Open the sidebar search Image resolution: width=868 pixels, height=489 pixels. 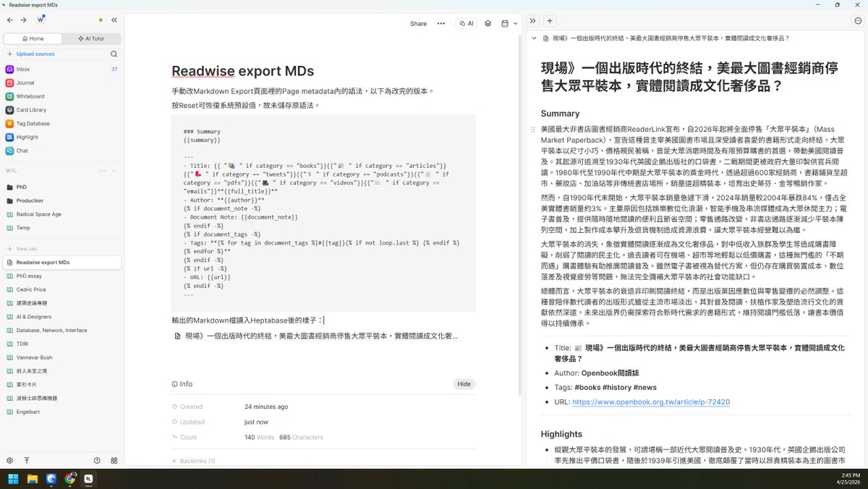[114, 54]
